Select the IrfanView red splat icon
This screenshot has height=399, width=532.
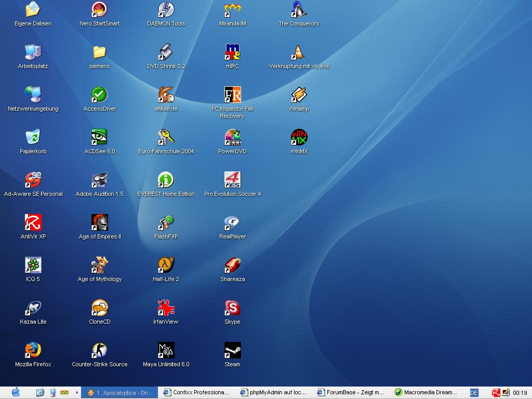tap(166, 308)
